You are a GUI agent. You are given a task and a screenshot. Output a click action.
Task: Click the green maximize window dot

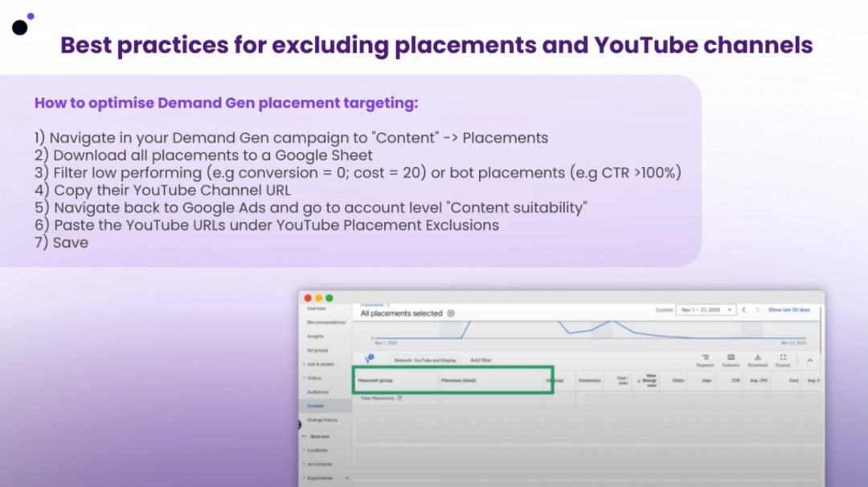click(x=330, y=297)
